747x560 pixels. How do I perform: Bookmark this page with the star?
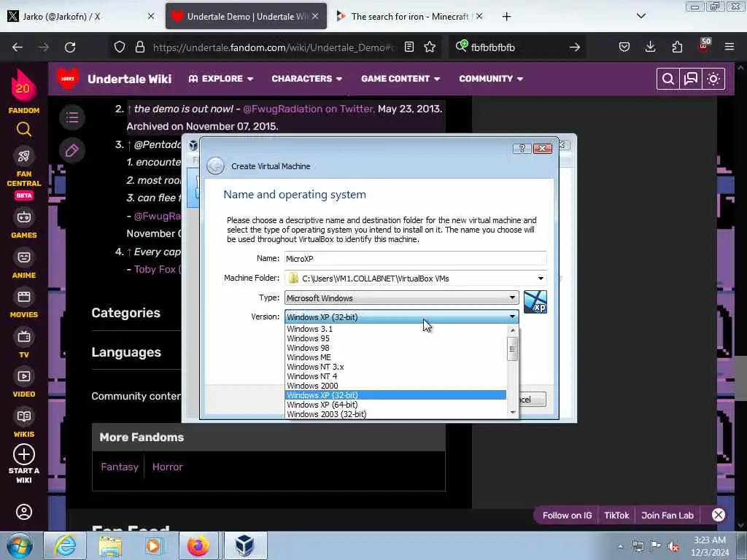click(x=430, y=47)
